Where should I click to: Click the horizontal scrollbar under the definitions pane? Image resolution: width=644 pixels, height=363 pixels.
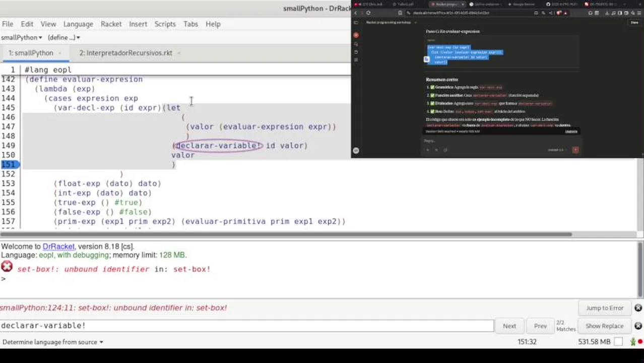pos(286,234)
